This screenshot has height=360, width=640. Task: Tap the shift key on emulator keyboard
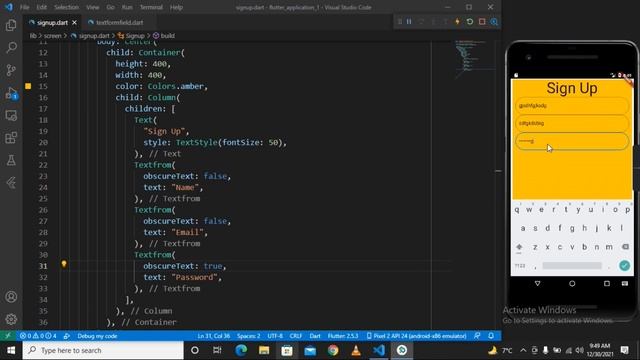(x=519, y=247)
